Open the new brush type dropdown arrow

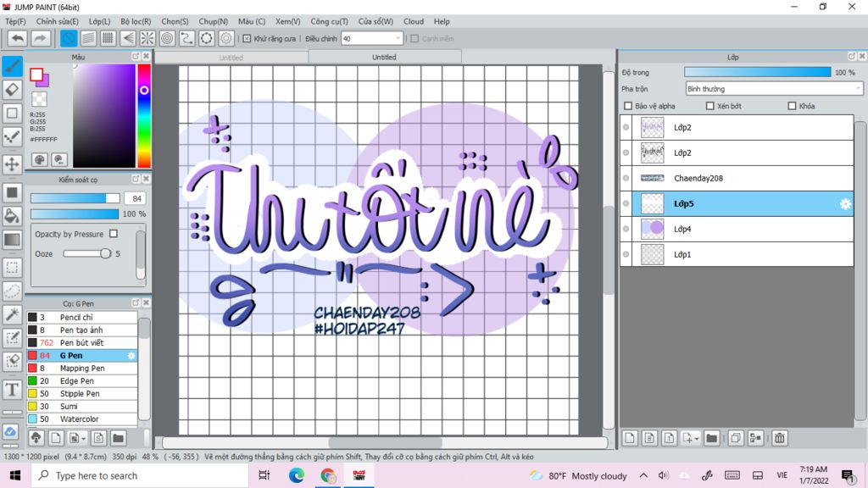click(84, 438)
